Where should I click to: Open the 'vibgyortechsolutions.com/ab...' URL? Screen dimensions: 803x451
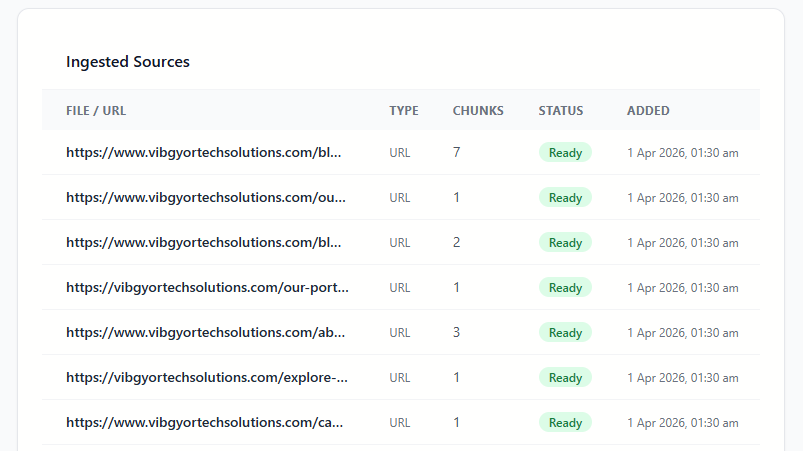(x=205, y=333)
